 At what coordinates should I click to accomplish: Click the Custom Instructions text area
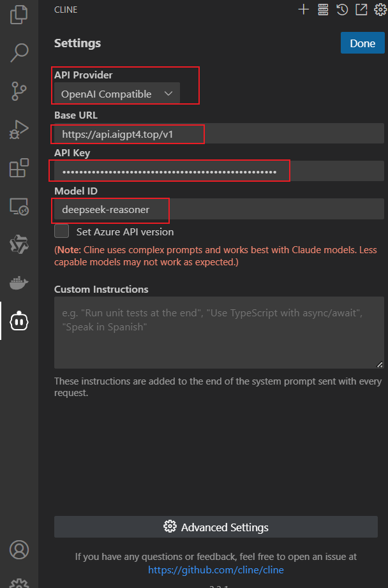(219, 333)
